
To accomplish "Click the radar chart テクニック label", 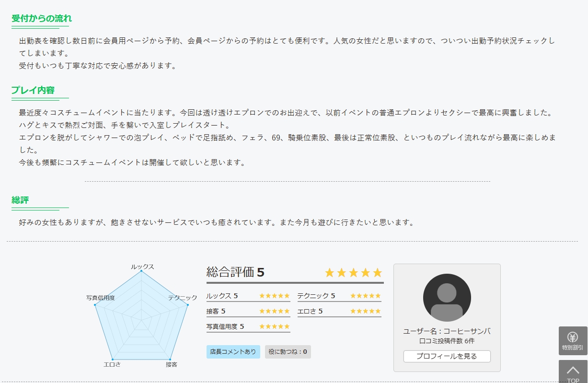I will click(x=183, y=298).
